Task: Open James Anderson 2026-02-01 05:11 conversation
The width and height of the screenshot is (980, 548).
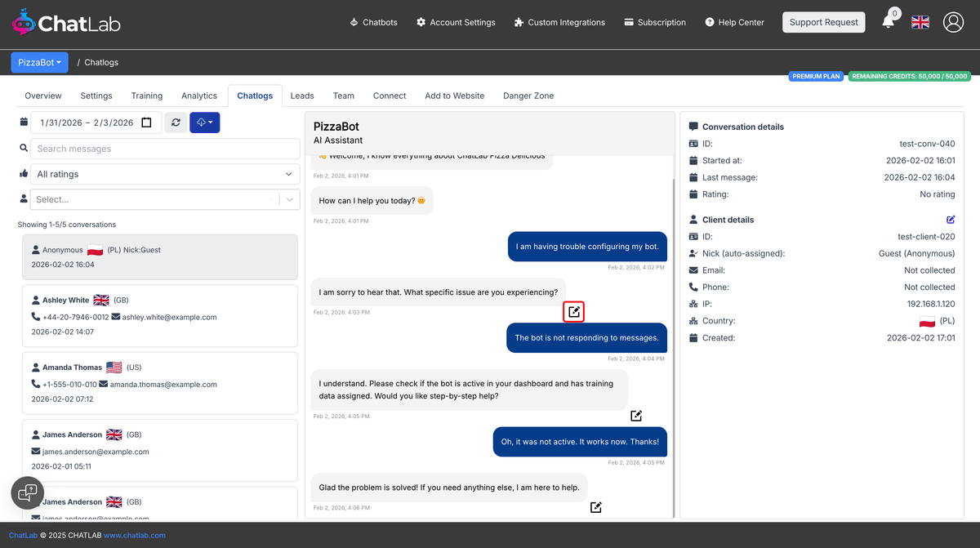Action: click(160, 450)
